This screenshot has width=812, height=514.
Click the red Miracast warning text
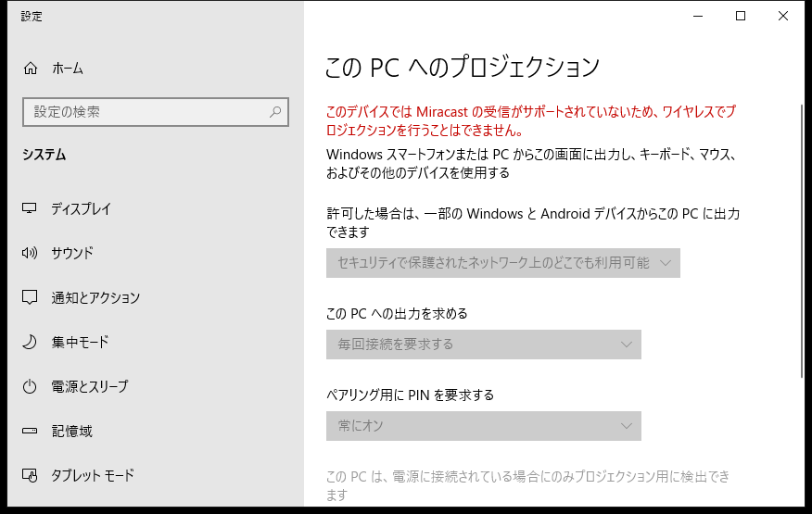pos(531,120)
